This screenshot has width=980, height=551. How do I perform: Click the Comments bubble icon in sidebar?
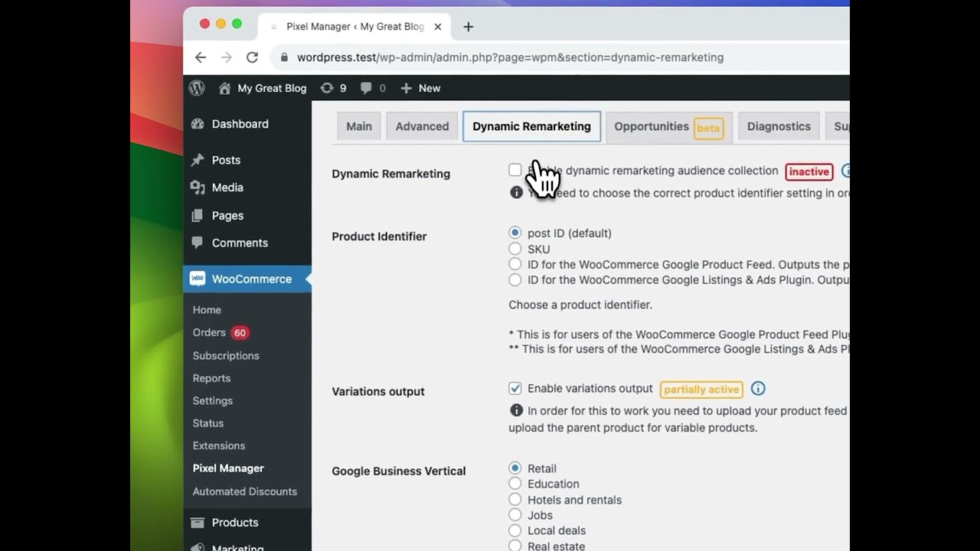point(198,243)
